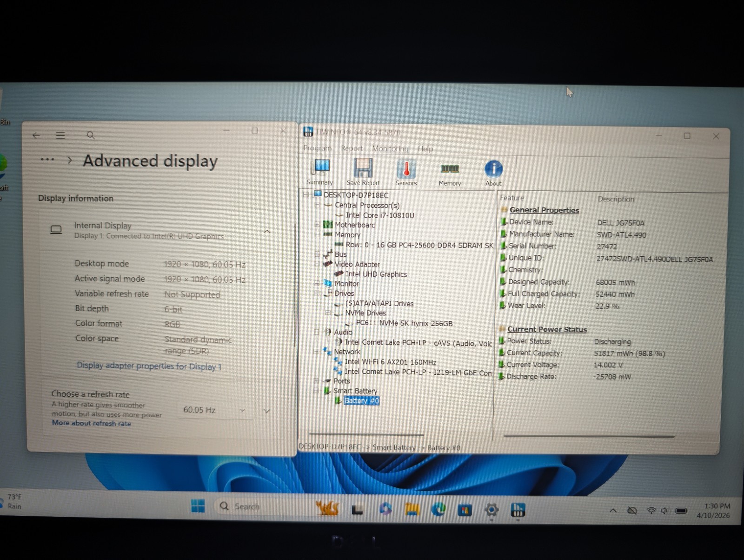Open File Explorer from the taskbar
Image resolution: width=744 pixels, height=560 pixels.
[412, 510]
